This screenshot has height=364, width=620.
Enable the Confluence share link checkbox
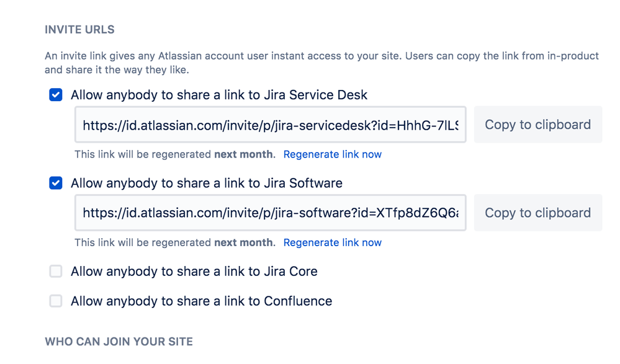click(x=56, y=301)
